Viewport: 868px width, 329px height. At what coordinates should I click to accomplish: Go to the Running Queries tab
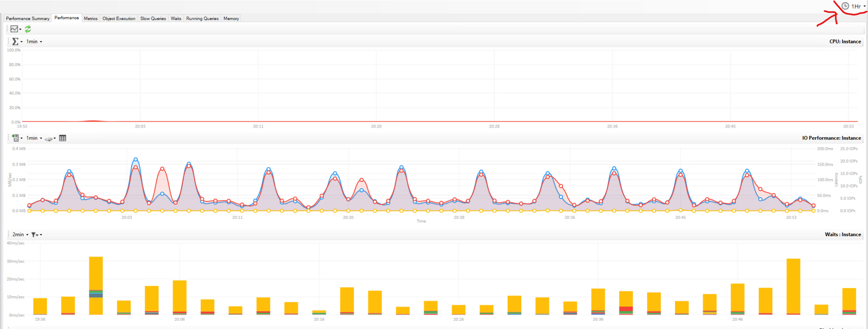tap(202, 19)
